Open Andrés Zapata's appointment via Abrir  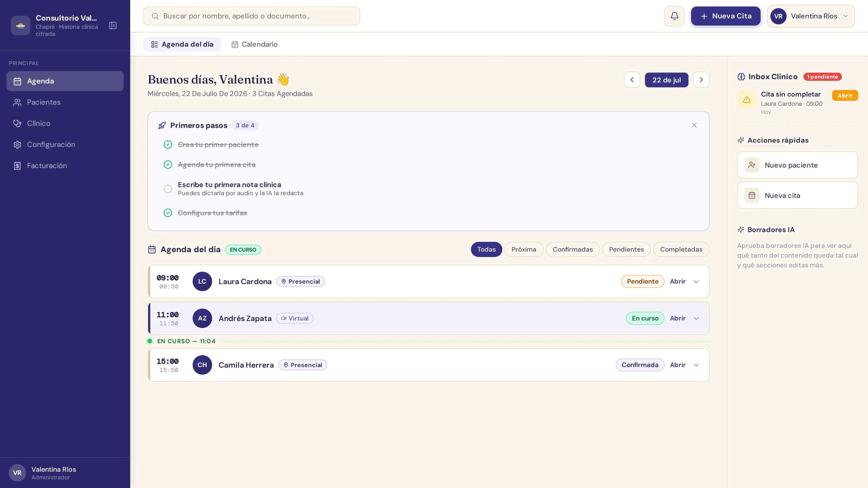click(x=678, y=319)
